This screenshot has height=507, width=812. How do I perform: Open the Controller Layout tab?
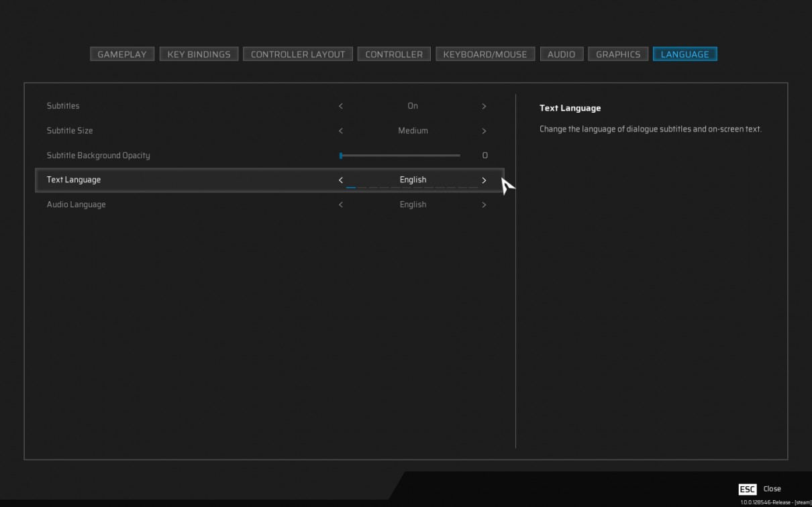[x=298, y=54]
